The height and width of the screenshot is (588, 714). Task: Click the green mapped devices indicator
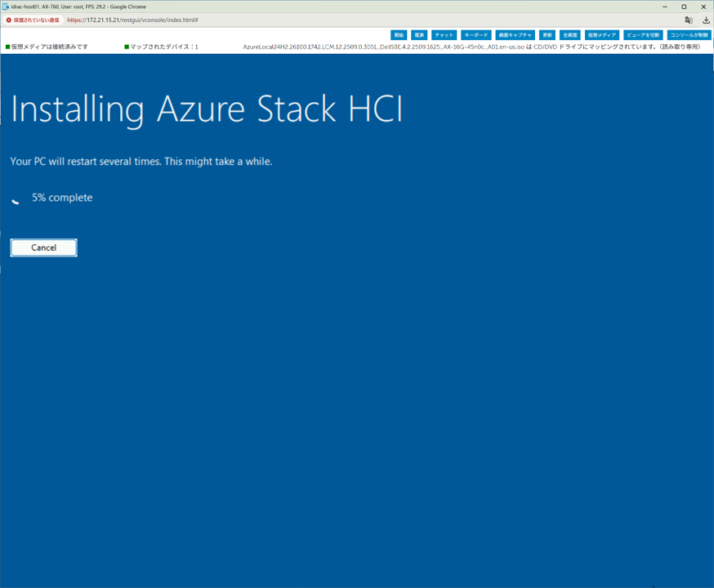pyautogui.click(x=127, y=47)
